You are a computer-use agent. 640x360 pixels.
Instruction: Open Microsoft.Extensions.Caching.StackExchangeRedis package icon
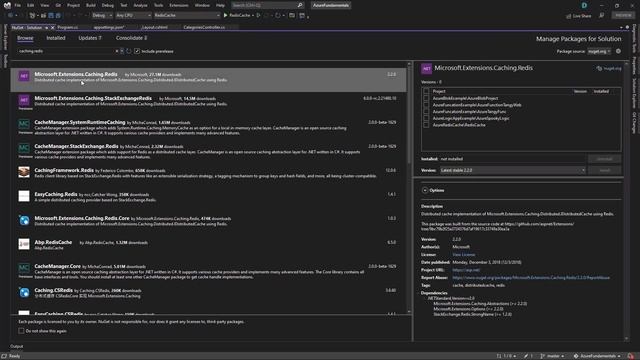point(24,100)
